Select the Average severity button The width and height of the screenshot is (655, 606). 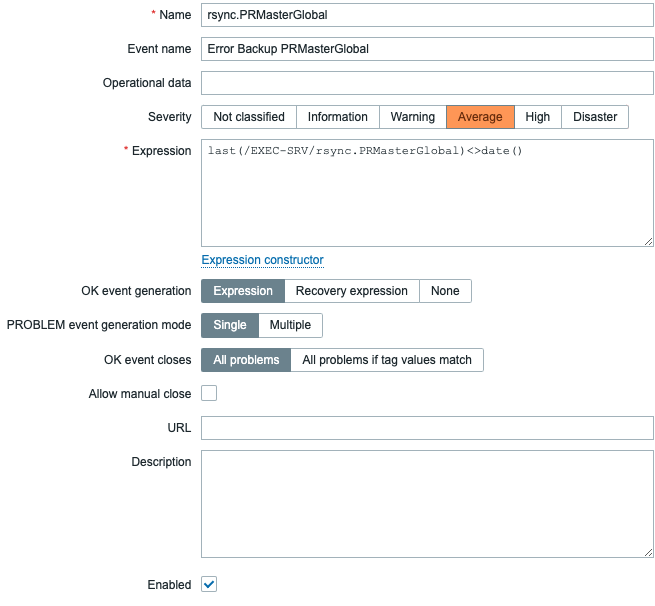[480, 117]
